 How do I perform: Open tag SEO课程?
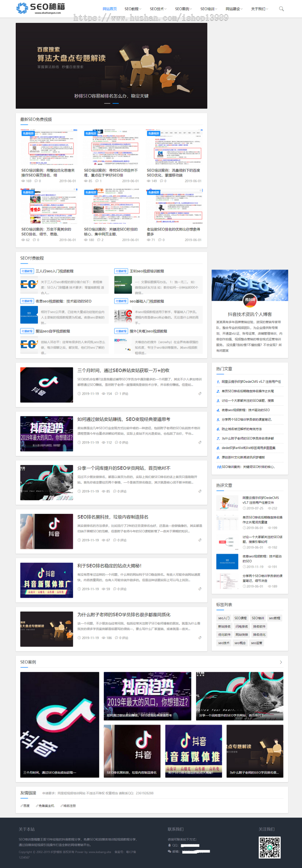click(x=241, y=618)
